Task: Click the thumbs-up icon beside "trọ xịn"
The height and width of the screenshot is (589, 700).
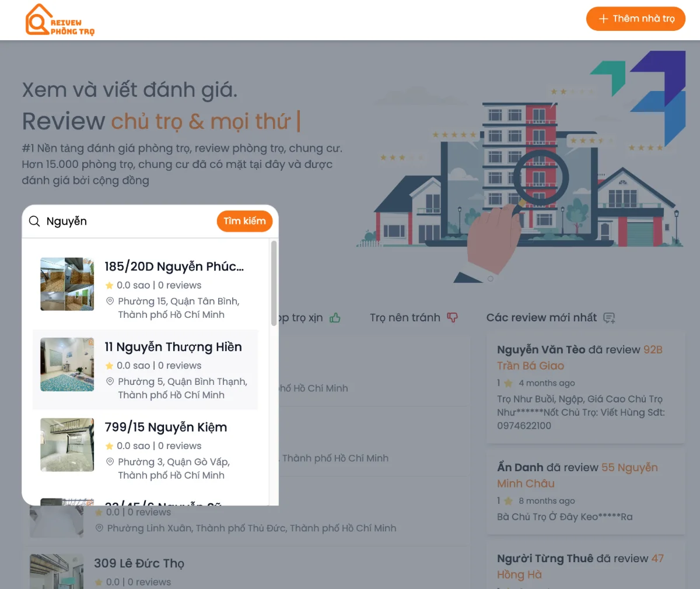Action: [x=335, y=317]
